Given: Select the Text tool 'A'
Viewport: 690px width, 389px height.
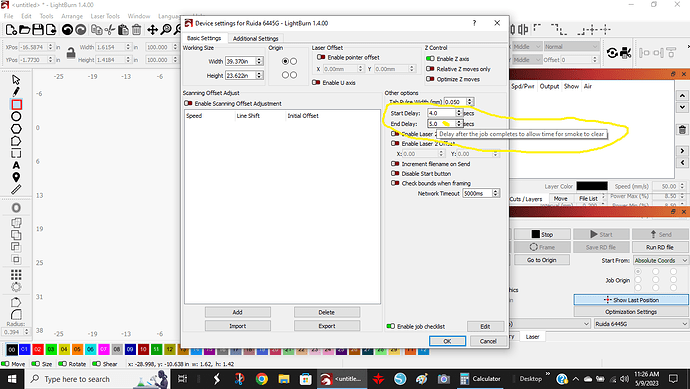Looking at the screenshot, I should (x=16, y=165).
